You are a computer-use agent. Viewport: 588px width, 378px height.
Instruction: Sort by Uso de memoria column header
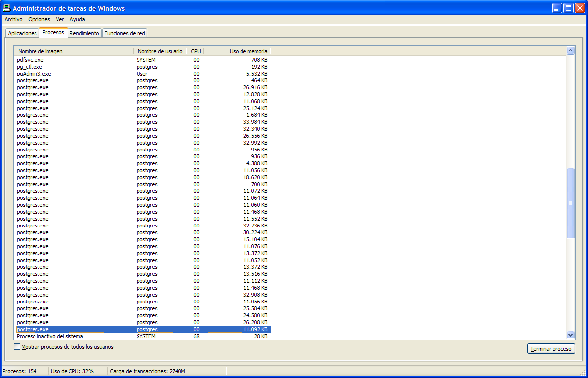click(x=237, y=51)
